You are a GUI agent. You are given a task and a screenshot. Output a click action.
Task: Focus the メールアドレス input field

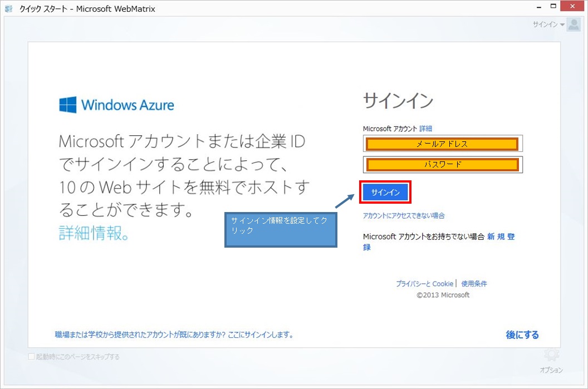coord(443,144)
